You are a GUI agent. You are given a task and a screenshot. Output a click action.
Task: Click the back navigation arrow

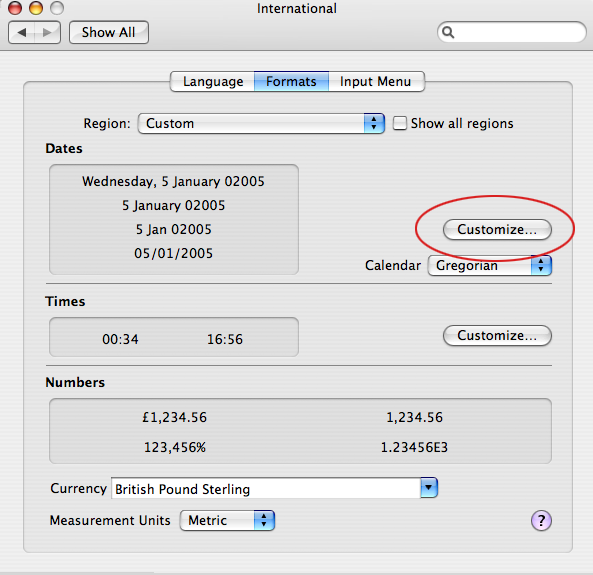[22, 33]
